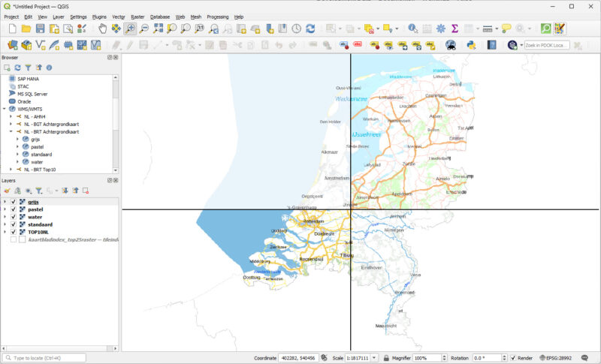Click the Browser panel scroll down arrow
601x364 pixels.
pyautogui.click(x=116, y=170)
